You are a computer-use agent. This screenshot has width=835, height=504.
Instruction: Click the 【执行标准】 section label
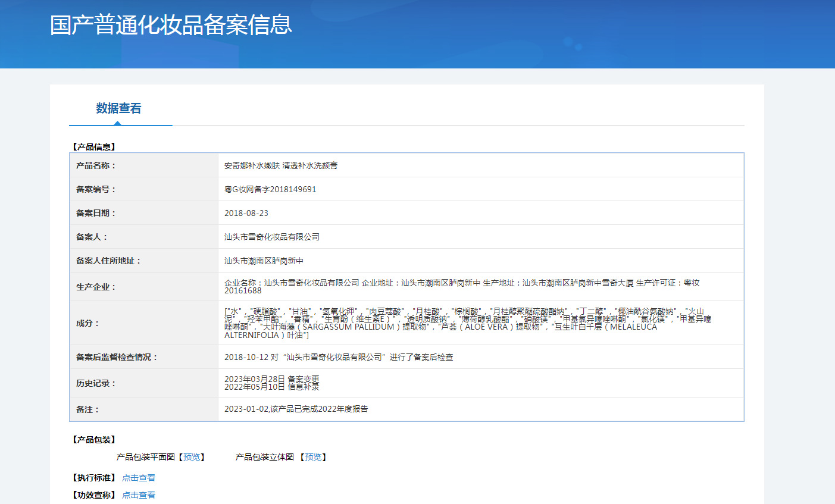94,478
